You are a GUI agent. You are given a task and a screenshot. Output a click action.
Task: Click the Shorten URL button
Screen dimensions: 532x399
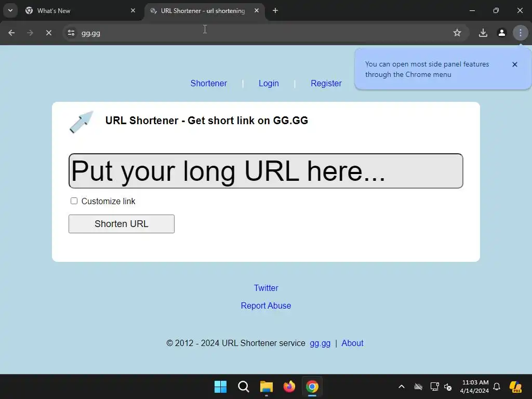pyautogui.click(x=122, y=224)
